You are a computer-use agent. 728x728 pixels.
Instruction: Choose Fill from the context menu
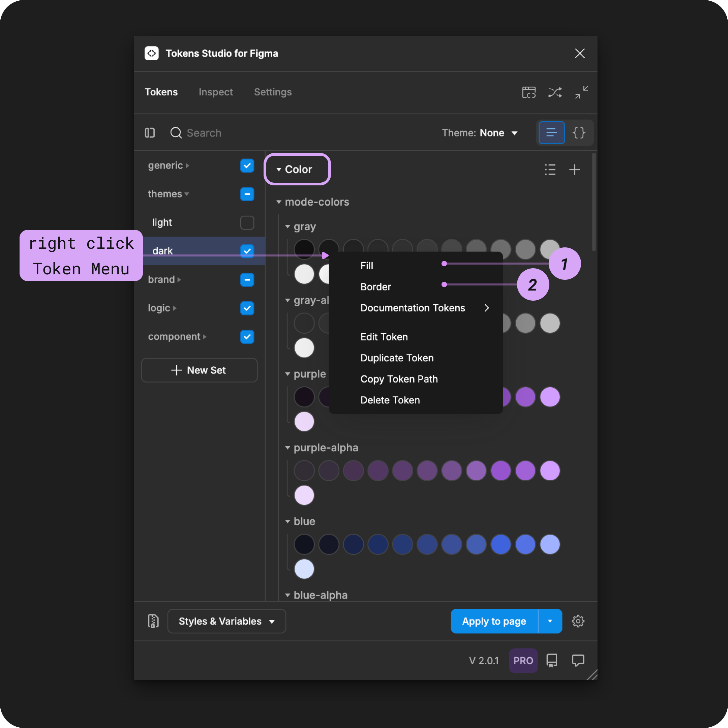click(x=416, y=266)
